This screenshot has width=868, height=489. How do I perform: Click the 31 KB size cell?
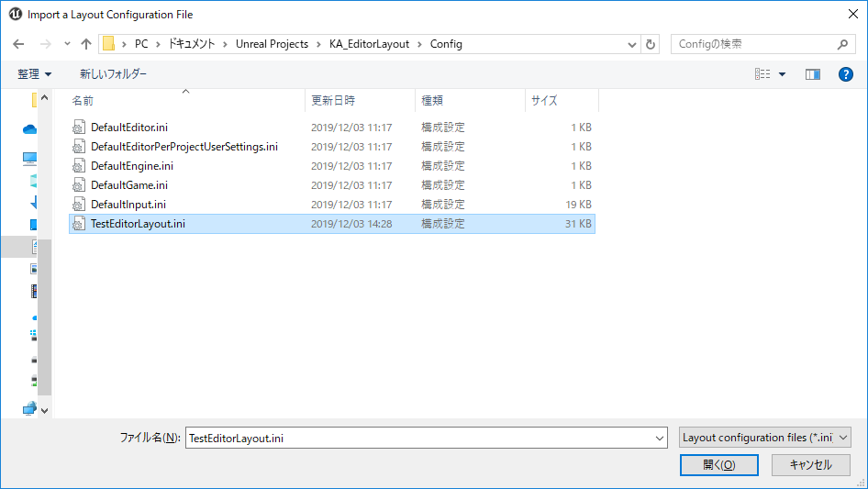click(x=578, y=224)
